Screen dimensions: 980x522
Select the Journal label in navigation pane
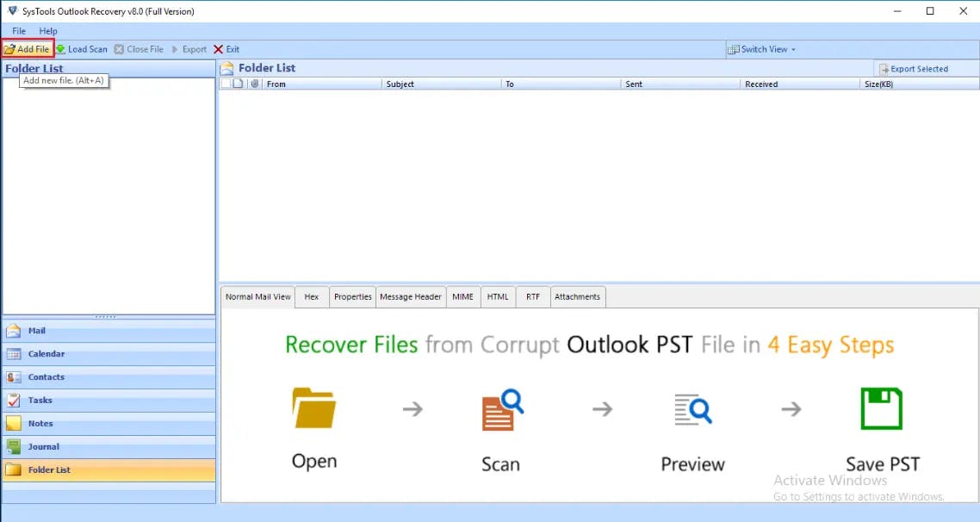[44, 446]
